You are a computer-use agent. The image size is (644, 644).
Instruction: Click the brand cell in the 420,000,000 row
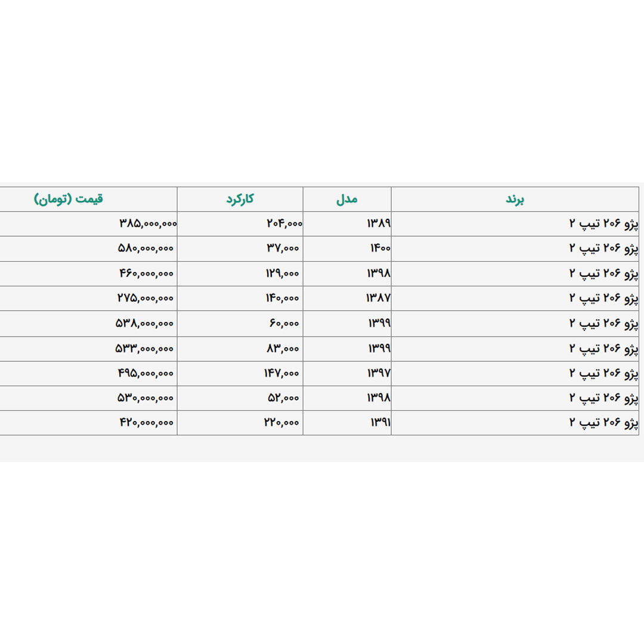pyautogui.click(x=602, y=423)
